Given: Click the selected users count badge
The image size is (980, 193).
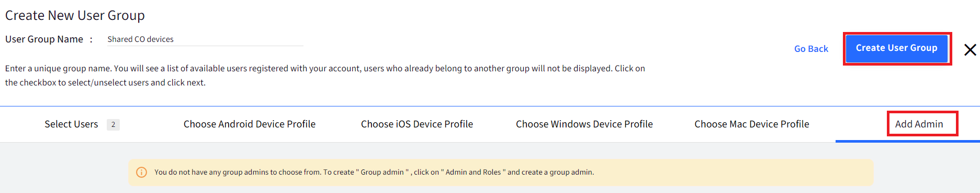Looking at the screenshot, I should point(113,124).
